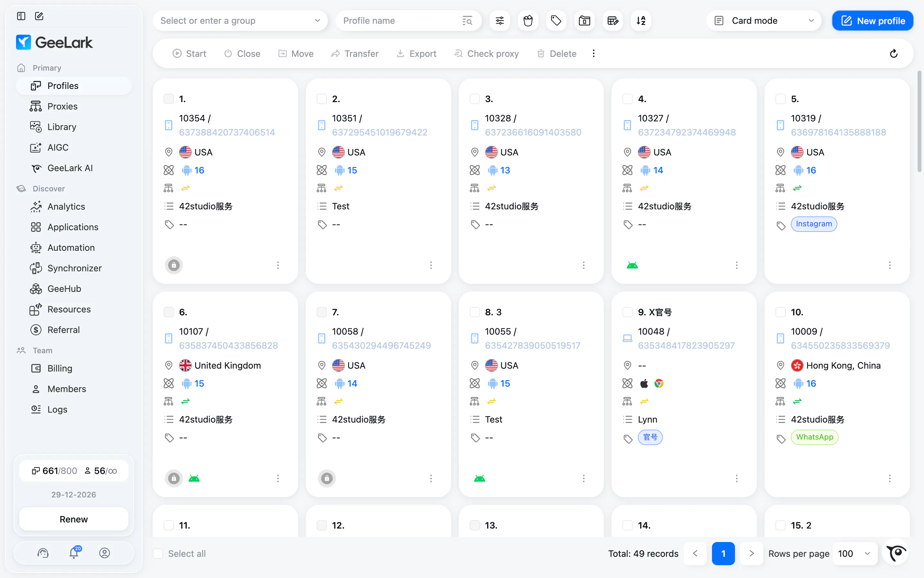Screen dimensions: 924x578
Task: Open the Billing page
Action: click(x=74, y=369)
